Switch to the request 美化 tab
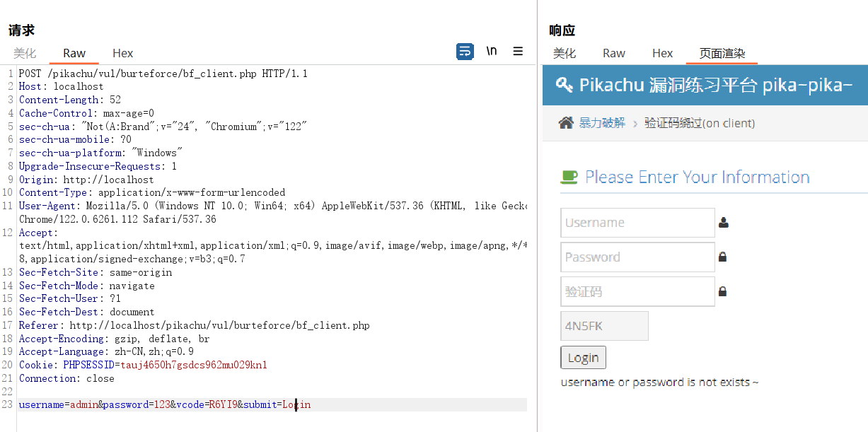This screenshot has width=868, height=432. pyautogui.click(x=25, y=53)
